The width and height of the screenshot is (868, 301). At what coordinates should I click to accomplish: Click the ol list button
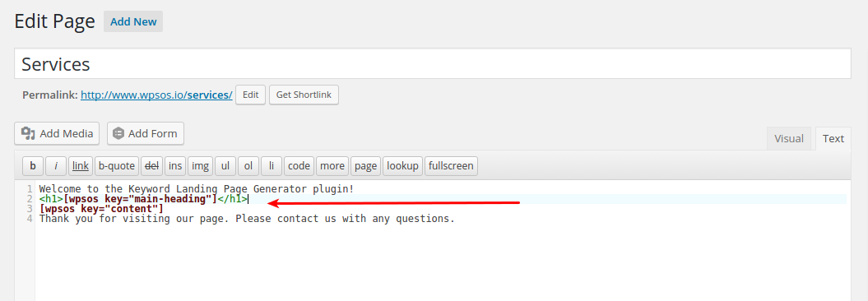click(248, 165)
